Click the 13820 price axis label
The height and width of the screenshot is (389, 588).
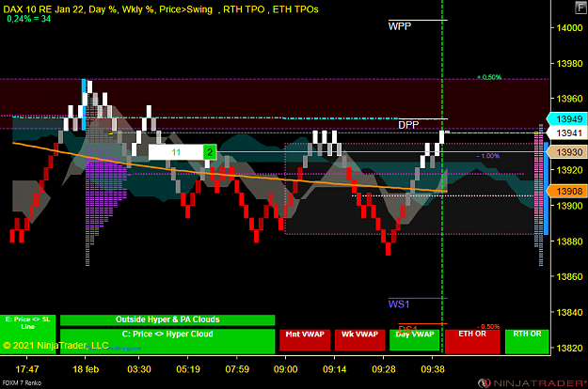pyautogui.click(x=569, y=348)
